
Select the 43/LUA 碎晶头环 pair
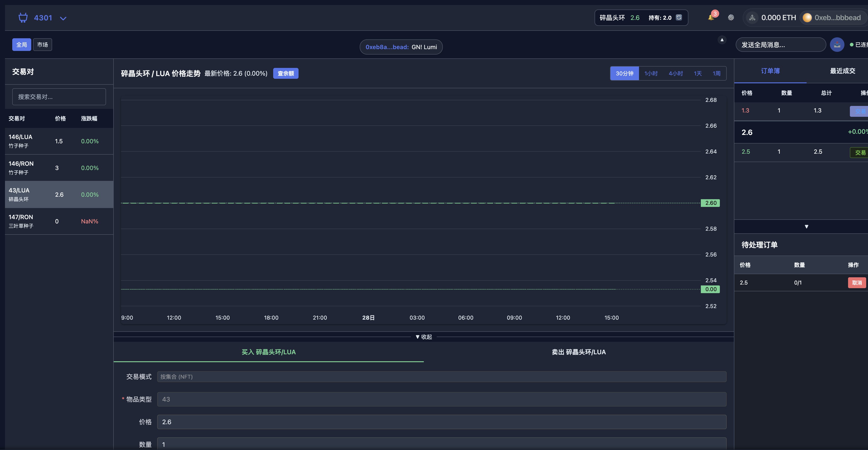[x=59, y=195]
